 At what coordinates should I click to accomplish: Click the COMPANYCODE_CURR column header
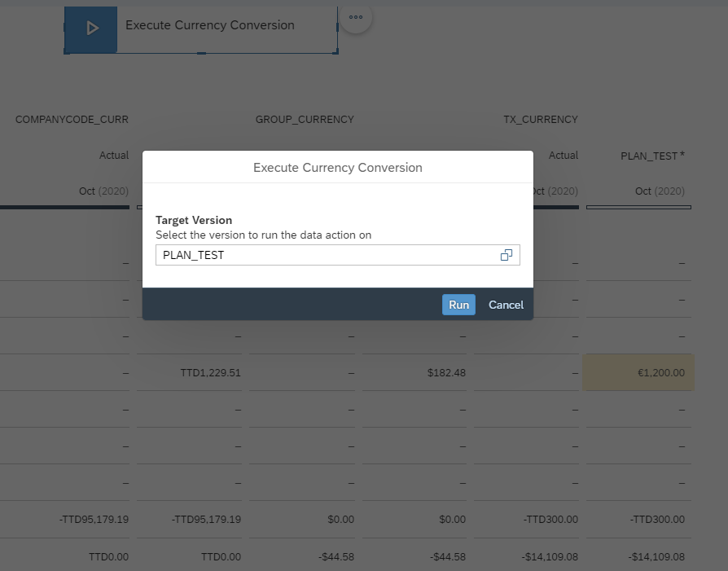[72, 120]
